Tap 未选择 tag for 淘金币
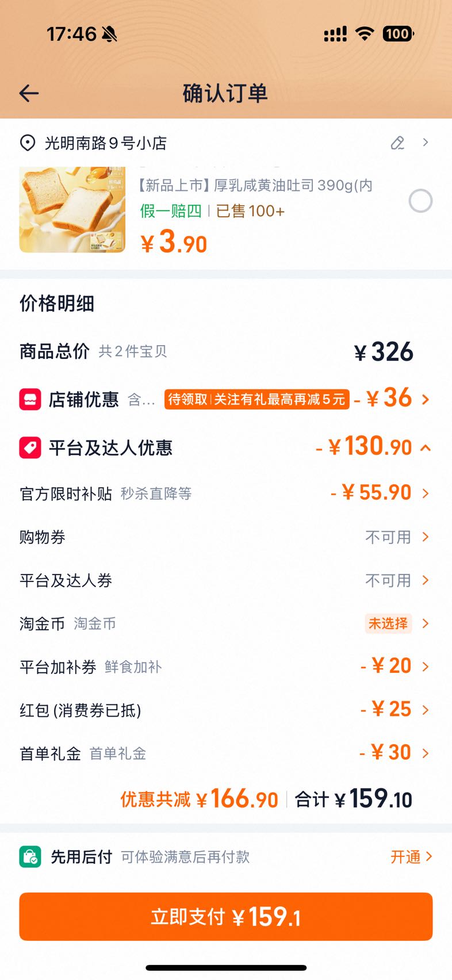This screenshot has height=980, width=452. click(388, 623)
